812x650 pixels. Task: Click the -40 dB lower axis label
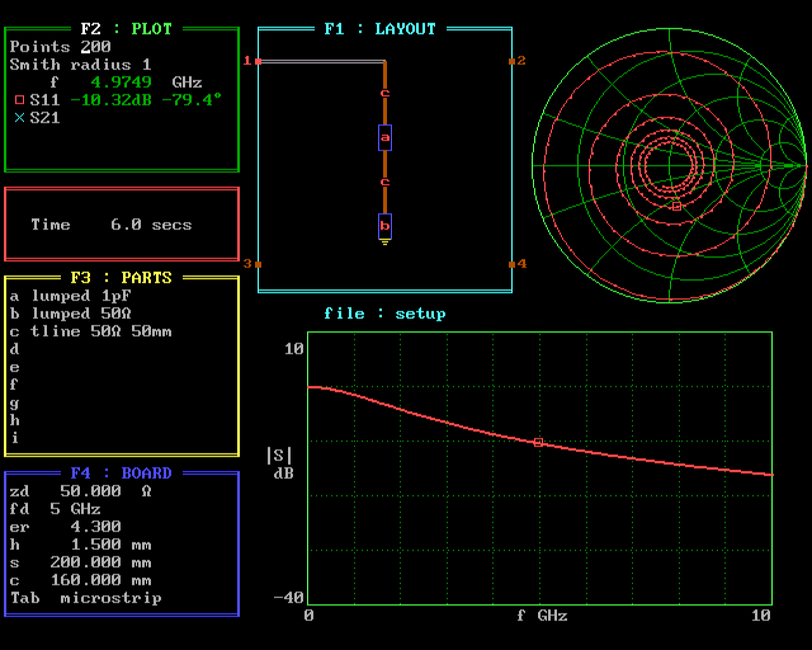coord(289,598)
